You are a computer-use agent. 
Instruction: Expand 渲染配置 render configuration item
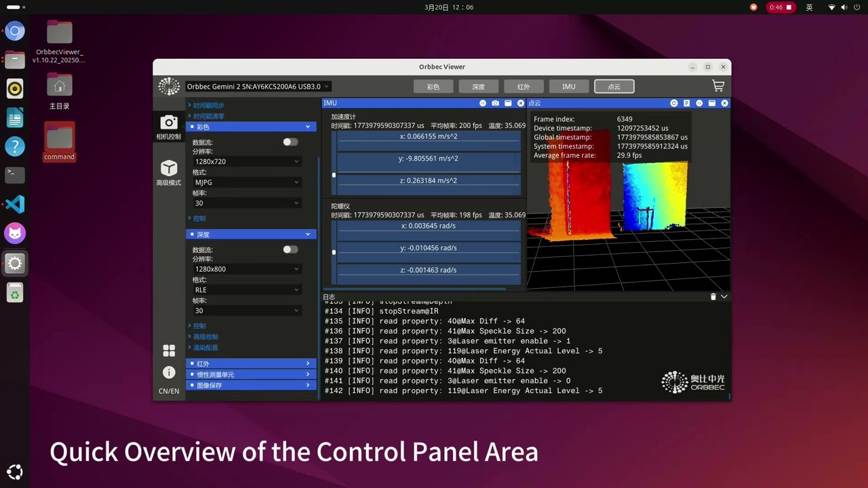(x=203, y=348)
